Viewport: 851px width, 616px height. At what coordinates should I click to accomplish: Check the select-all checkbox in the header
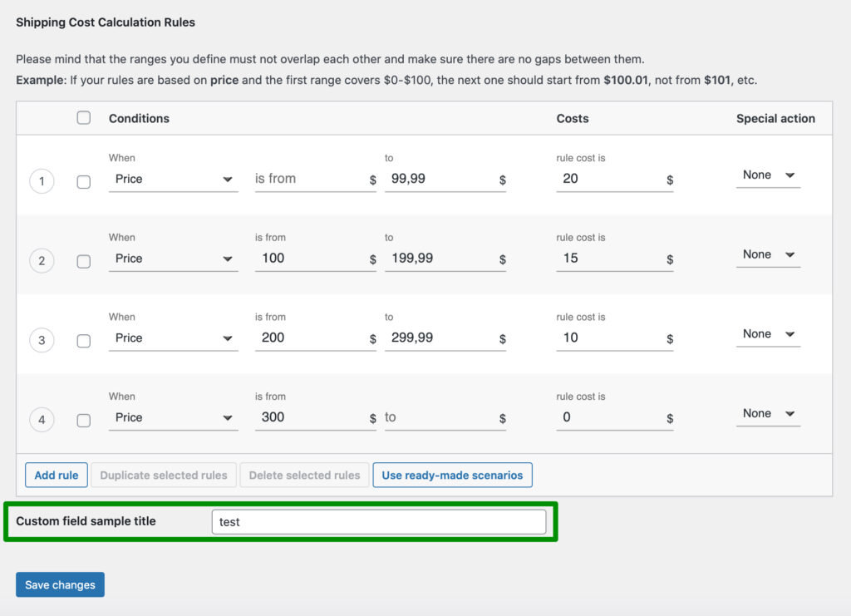[83, 117]
